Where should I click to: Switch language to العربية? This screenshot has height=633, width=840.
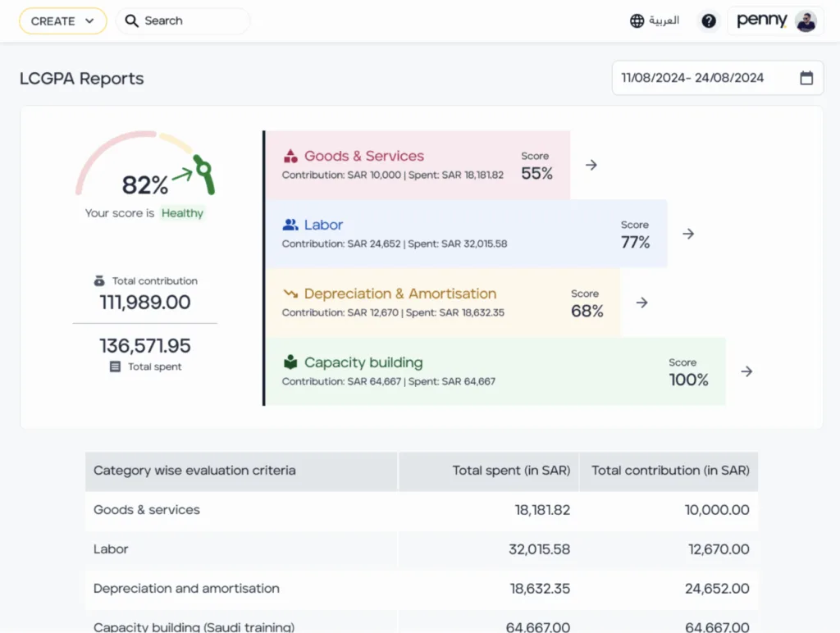pos(664,20)
